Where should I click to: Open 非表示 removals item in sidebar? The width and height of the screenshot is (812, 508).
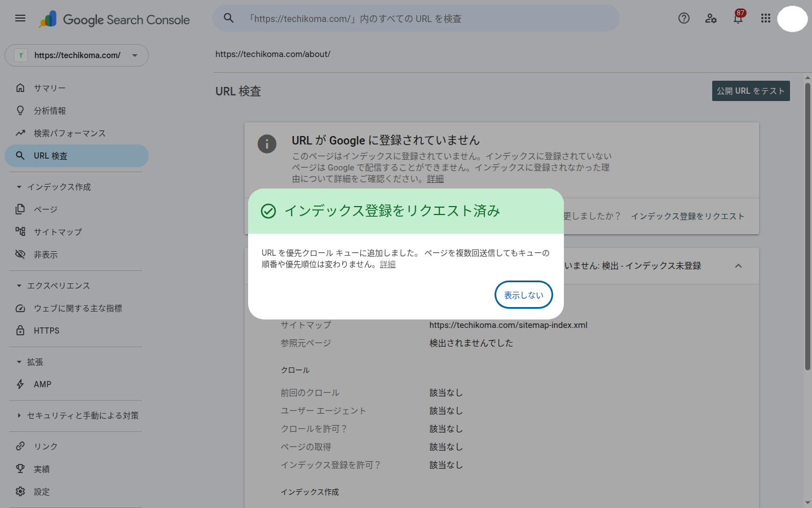point(77,254)
